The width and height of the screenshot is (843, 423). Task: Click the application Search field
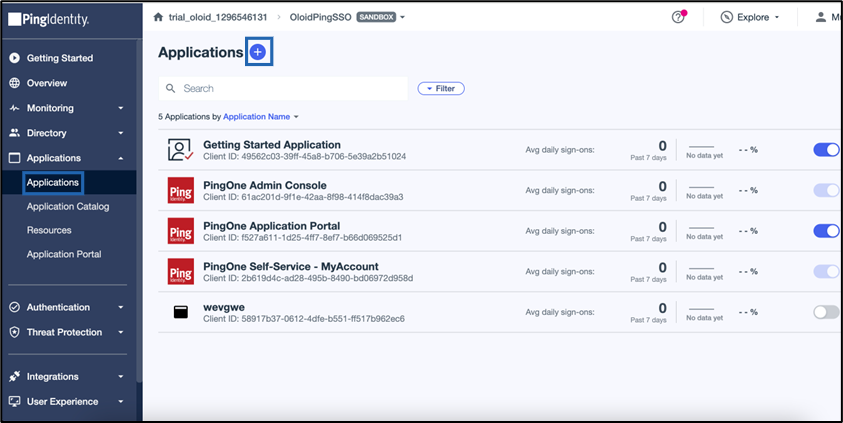[283, 88]
